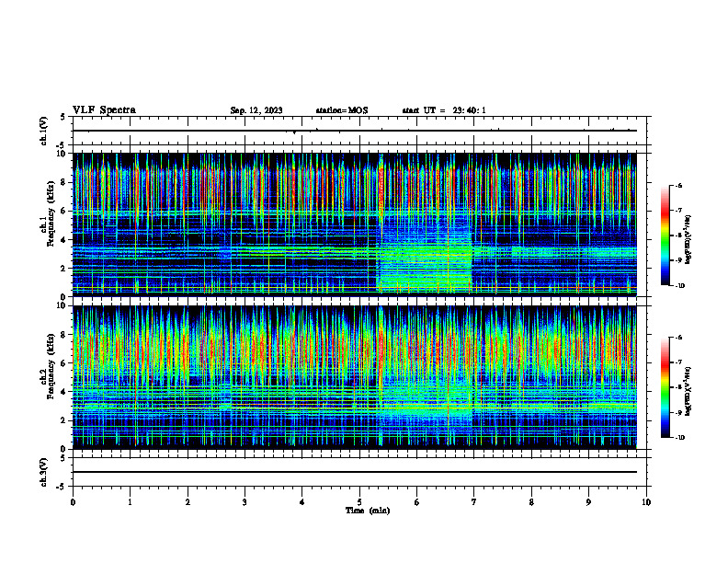Click the "station=MOS" header label
Screen dimensions: 728x563
coord(342,110)
